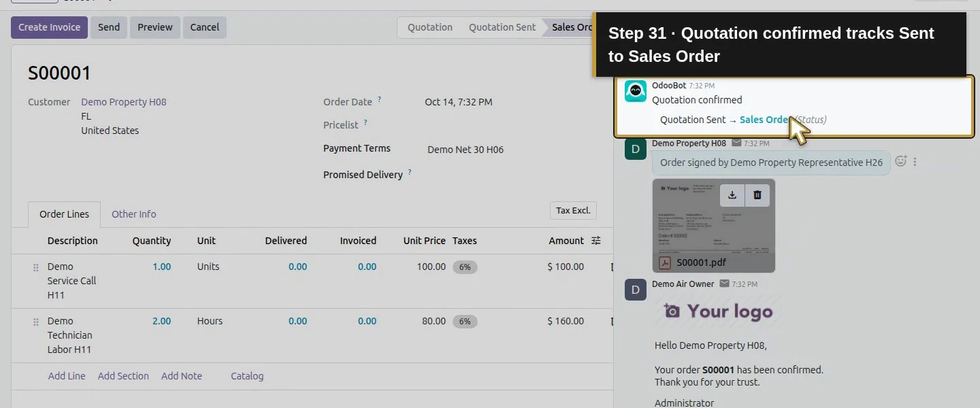
Task: Click the $ 100.00 amount cell
Action: pyautogui.click(x=566, y=267)
